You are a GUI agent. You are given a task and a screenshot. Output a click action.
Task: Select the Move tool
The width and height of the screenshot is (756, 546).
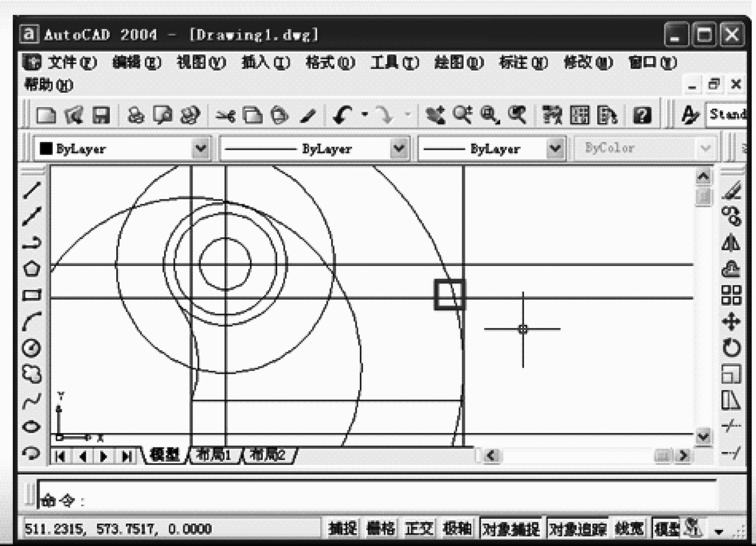(x=731, y=322)
